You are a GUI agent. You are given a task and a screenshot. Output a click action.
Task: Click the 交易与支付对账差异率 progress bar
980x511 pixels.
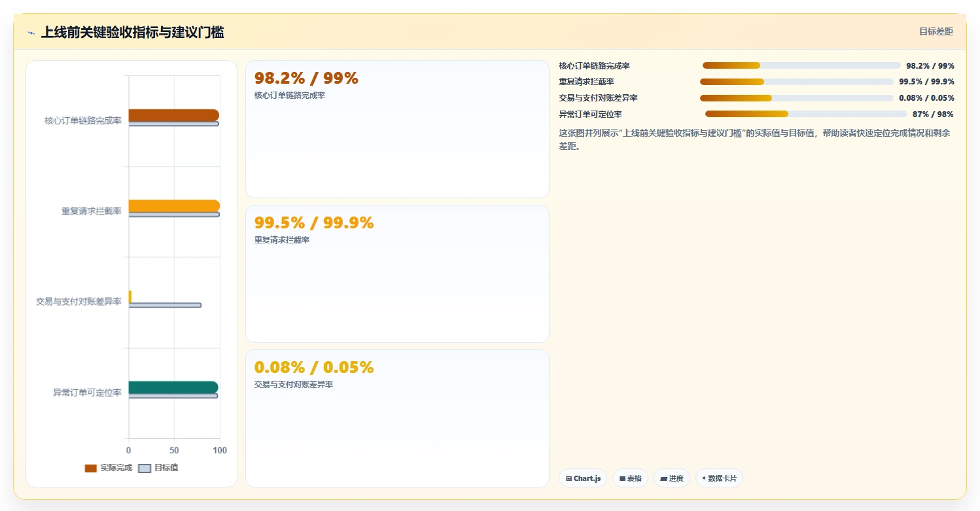click(797, 98)
